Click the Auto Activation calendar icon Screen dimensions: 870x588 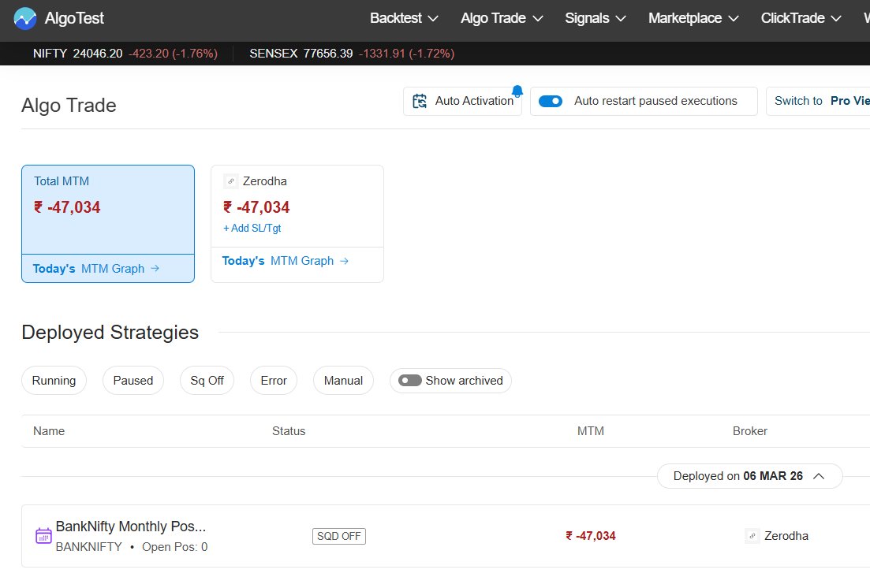coord(420,101)
